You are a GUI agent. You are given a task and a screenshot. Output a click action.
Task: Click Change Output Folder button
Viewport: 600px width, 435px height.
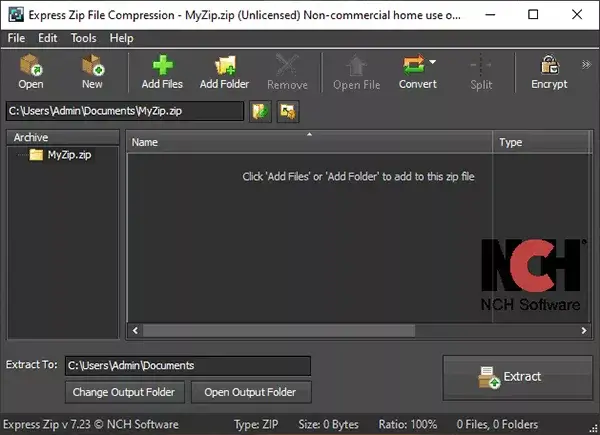pos(125,392)
